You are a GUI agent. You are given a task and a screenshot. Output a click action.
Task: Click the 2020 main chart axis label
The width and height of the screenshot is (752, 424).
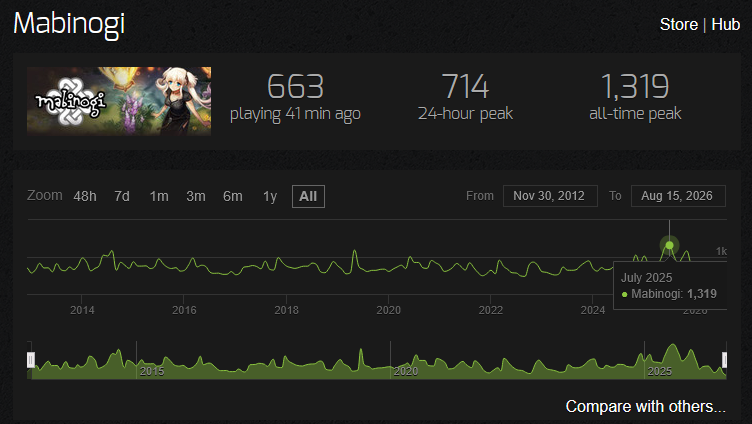tap(388, 310)
